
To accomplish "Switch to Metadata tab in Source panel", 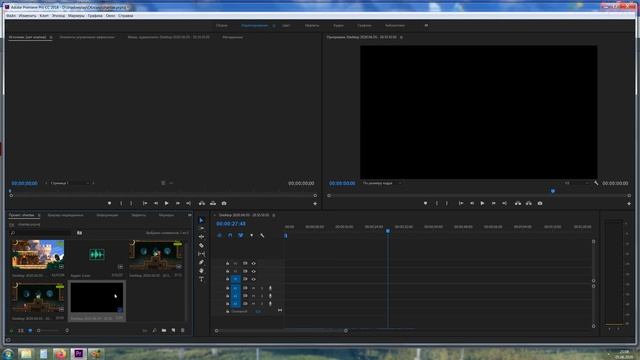I will point(233,37).
